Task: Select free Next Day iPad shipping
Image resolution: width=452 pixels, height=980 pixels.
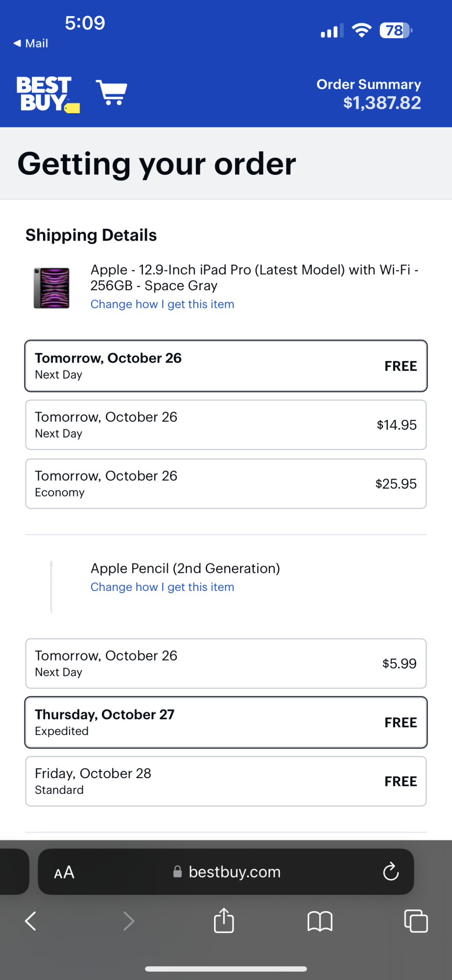Action: click(x=226, y=366)
